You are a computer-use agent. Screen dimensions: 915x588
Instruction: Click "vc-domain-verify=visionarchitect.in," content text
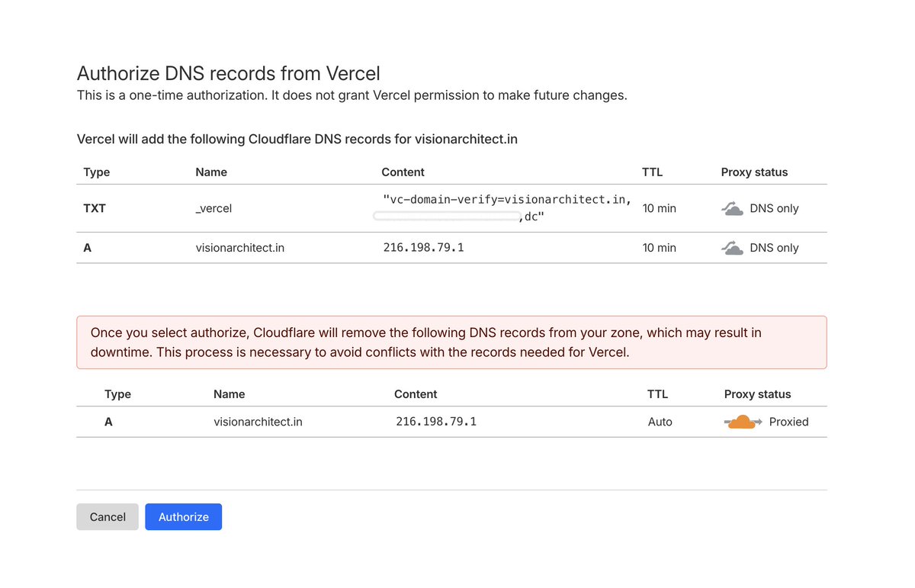click(x=507, y=199)
